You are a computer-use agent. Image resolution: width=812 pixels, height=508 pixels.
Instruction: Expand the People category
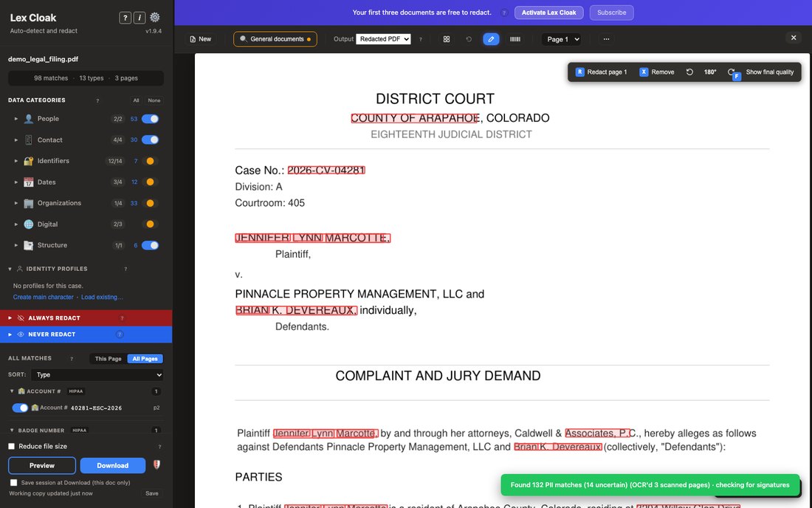pos(16,119)
